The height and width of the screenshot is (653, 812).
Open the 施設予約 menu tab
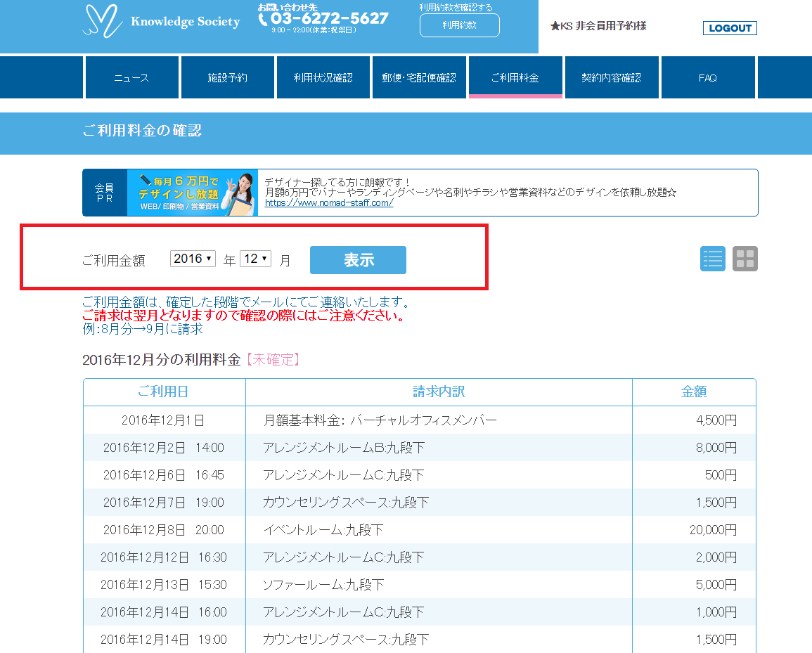click(x=227, y=78)
